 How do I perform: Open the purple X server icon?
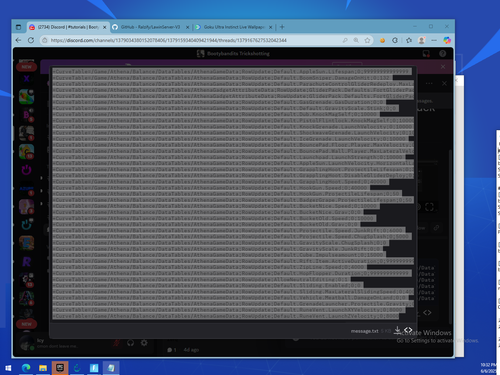[27, 79]
